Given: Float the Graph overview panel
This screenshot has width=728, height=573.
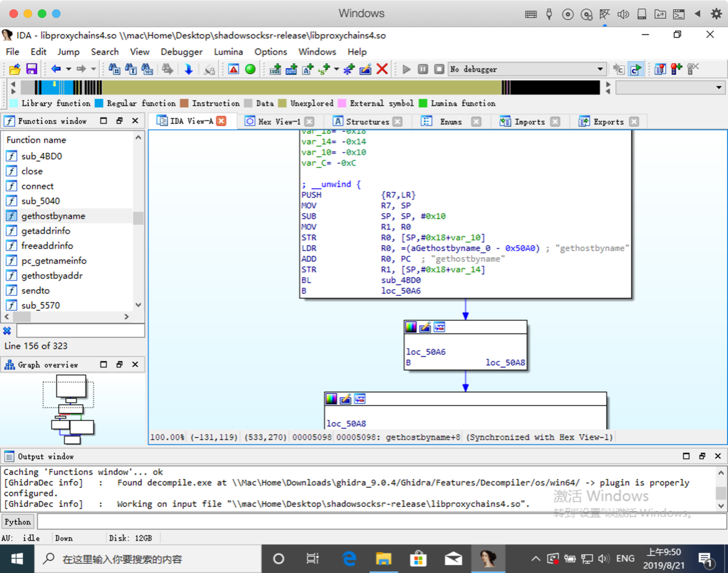Looking at the screenshot, I should click(x=120, y=364).
